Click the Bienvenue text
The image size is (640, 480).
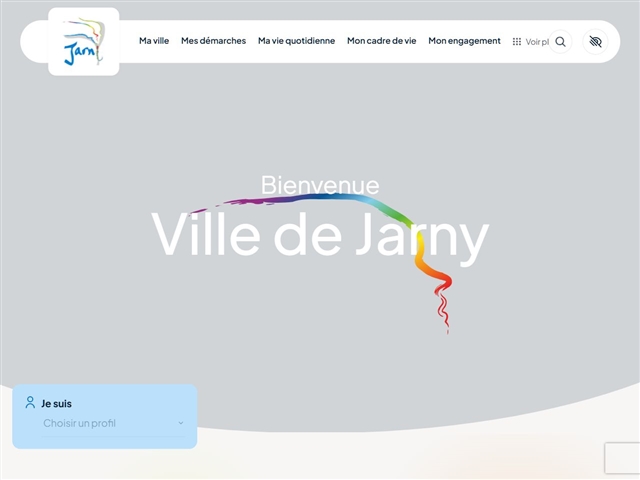point(320,185)
